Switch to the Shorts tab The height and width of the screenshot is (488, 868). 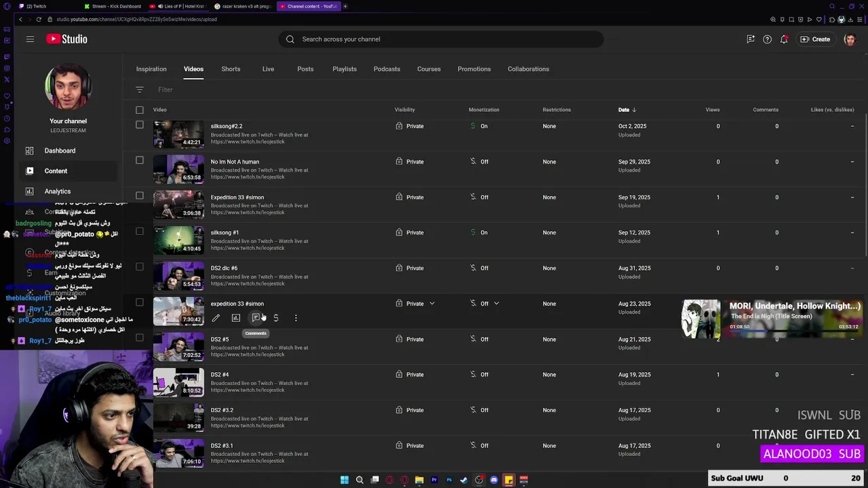tap(231, 69)
